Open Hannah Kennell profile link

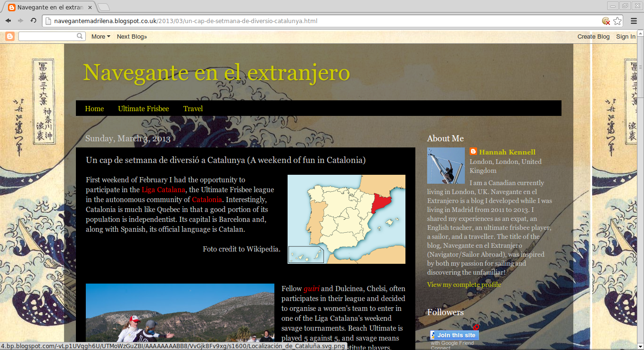(x=507, y=152)
